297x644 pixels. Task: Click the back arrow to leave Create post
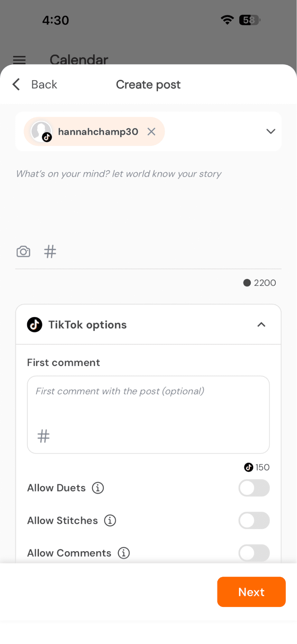point(16,84)
